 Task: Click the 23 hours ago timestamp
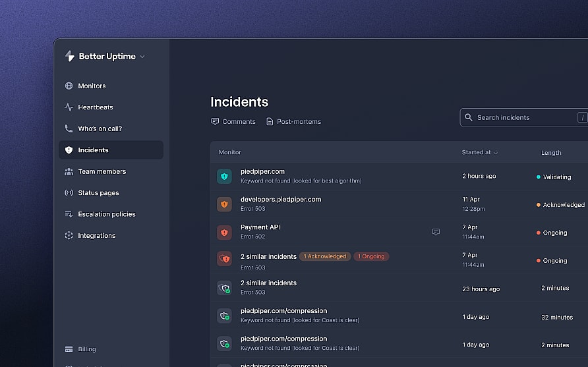click(481, 289)
